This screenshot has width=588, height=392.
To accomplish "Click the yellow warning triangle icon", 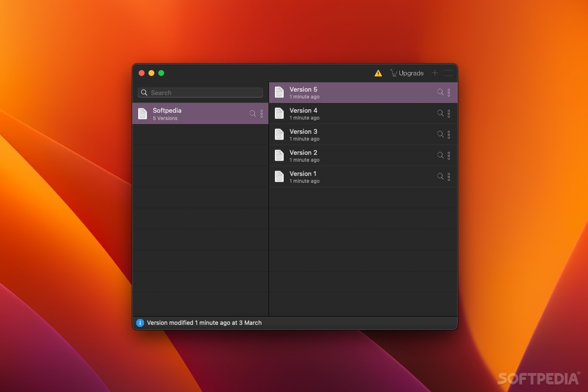I will tap(378, 73).
